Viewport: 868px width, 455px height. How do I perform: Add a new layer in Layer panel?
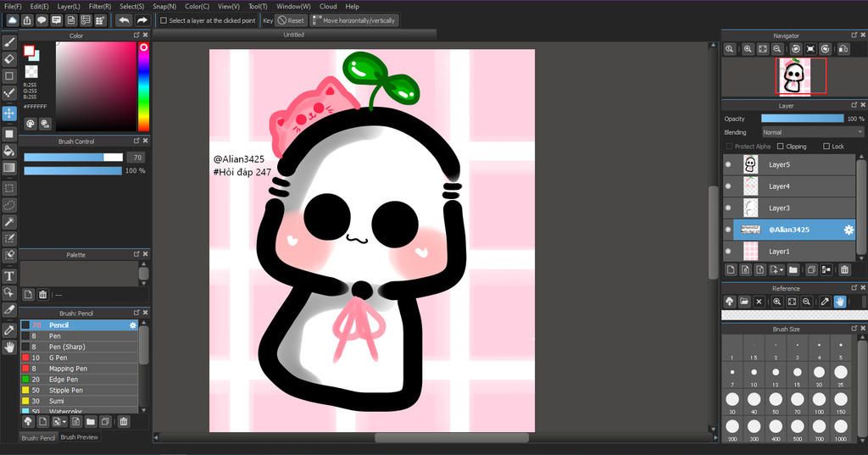click(731, 270)
